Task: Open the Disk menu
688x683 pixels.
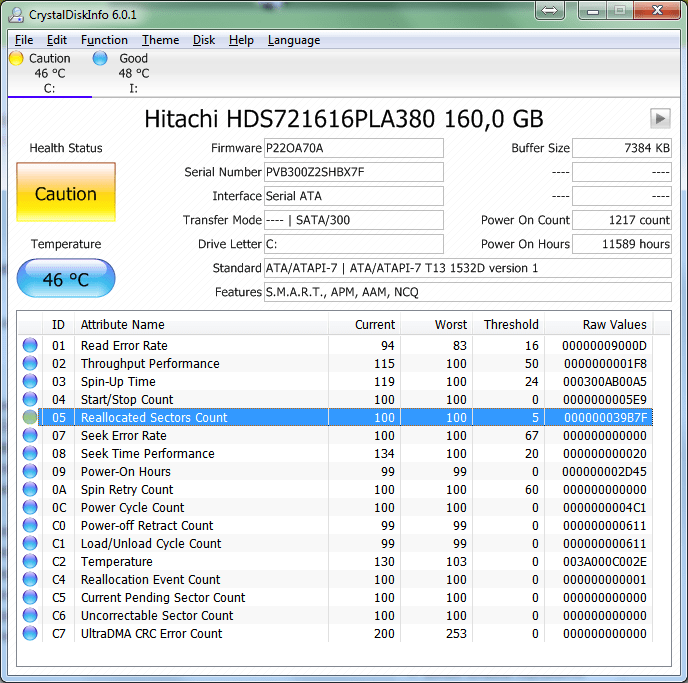Action: point(204,40)
